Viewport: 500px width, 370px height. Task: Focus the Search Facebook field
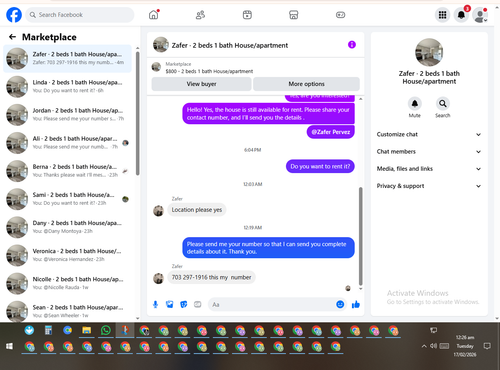(80, 15)
